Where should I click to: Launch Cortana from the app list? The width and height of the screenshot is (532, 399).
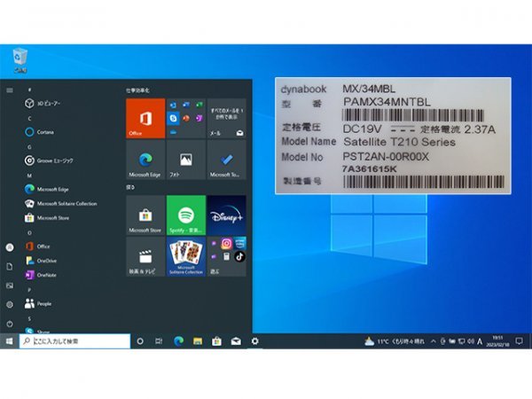(x=39, y=132)
